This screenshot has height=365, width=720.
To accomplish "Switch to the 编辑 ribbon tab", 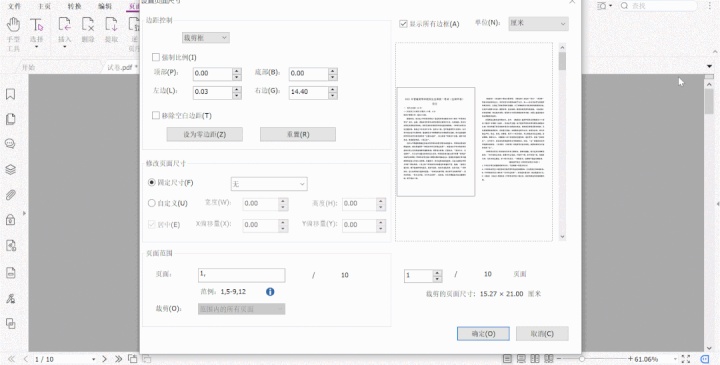I will (x=105, y=6).
